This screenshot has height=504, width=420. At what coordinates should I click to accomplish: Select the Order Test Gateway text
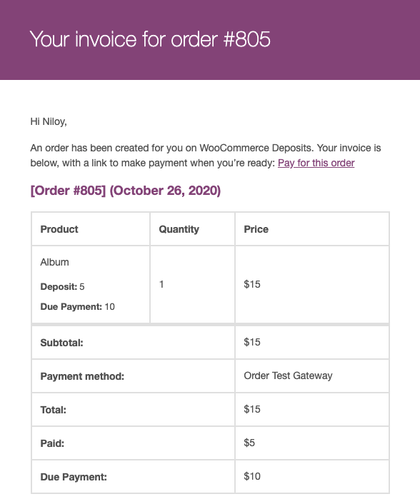(x=288, y=376)
